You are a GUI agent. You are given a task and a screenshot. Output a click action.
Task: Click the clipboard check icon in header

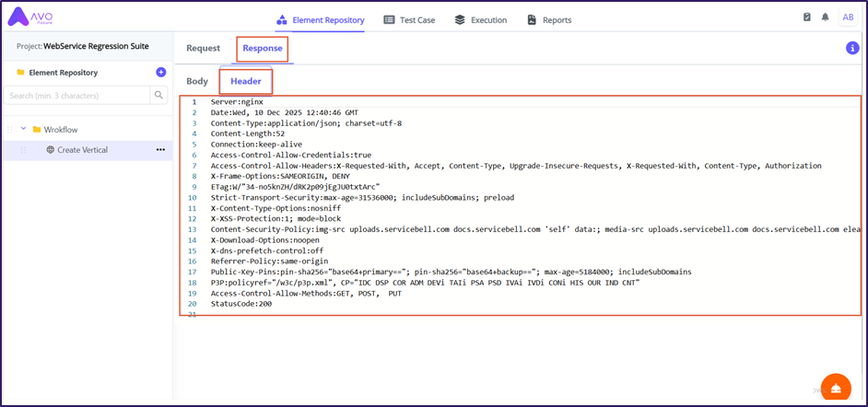[x=807, y=17]
